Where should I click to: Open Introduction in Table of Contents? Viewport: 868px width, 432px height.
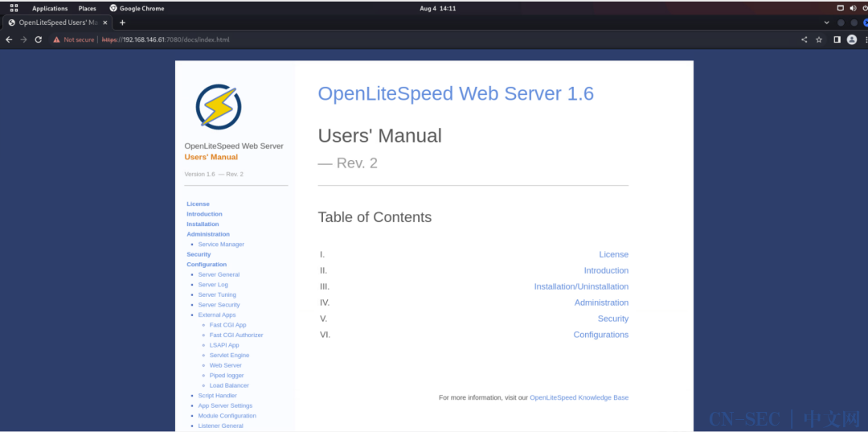click(606, 270)
